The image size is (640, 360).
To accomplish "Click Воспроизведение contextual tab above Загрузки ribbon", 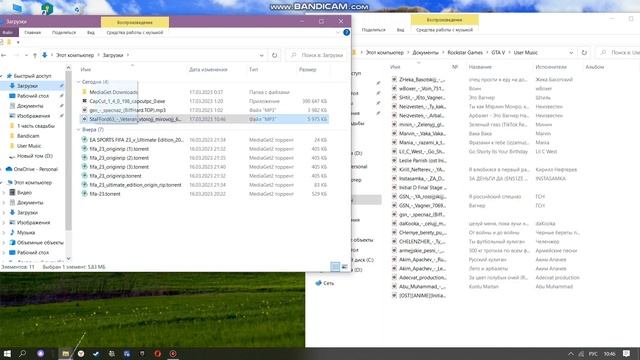I will point(135,22).
